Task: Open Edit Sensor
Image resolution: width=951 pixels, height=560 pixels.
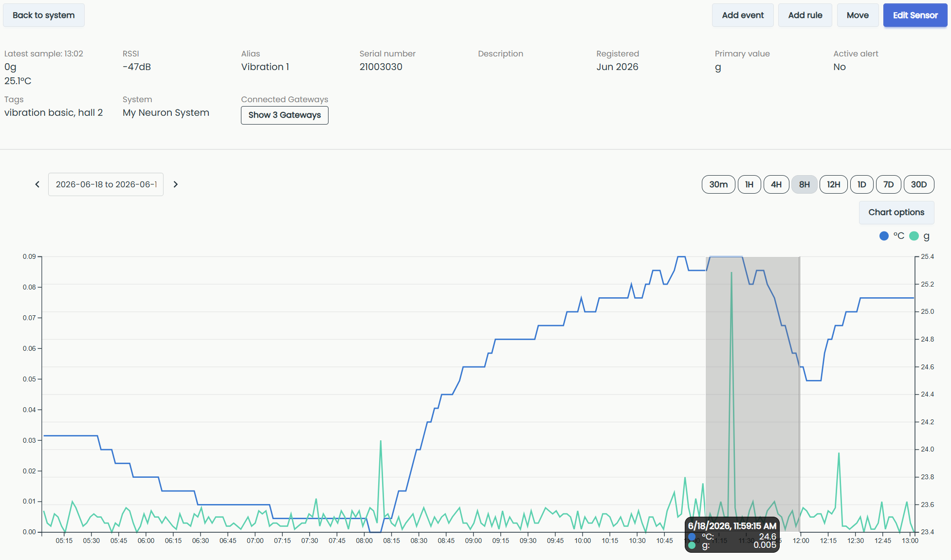Action: pyautogui.click(x=915, y=15)
